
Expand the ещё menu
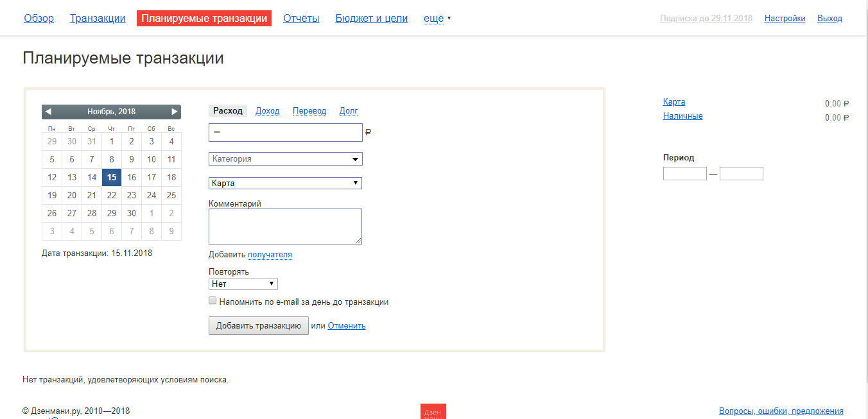coord(437,19)
